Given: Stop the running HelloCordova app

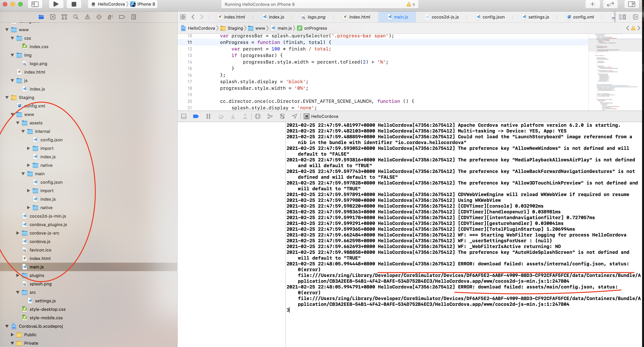Looking at the screenshot, I should click(x=74, y=4).
